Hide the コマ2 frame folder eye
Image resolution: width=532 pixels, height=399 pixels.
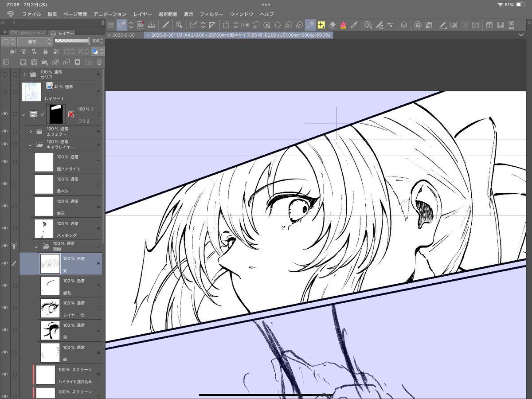point(5,114)
